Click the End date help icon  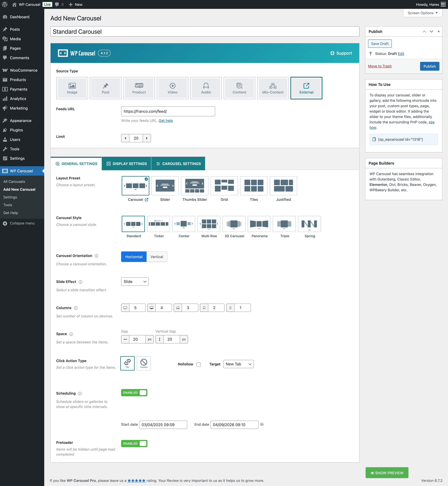[x=262, y=424]
